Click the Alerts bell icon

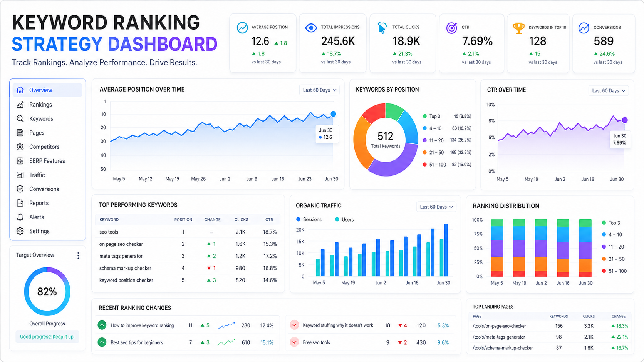point(20,217)
